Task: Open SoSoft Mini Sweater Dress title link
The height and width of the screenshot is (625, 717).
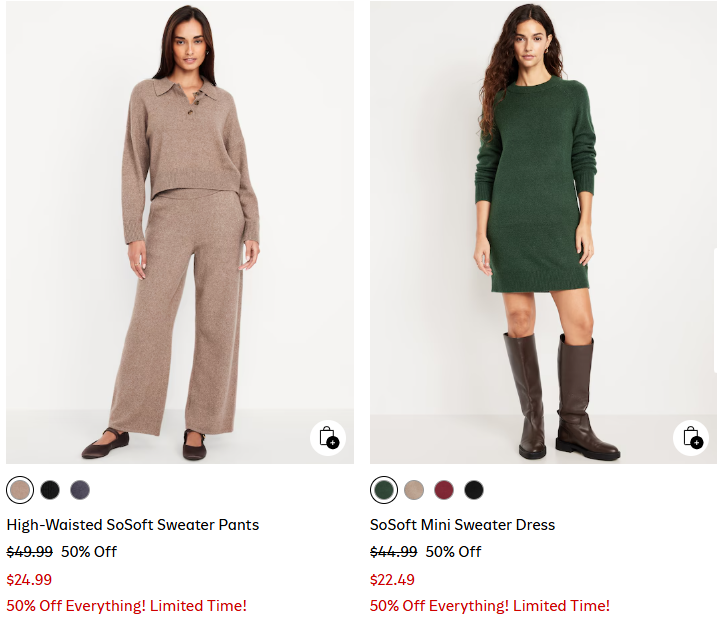Action: [x=462, y=525]
